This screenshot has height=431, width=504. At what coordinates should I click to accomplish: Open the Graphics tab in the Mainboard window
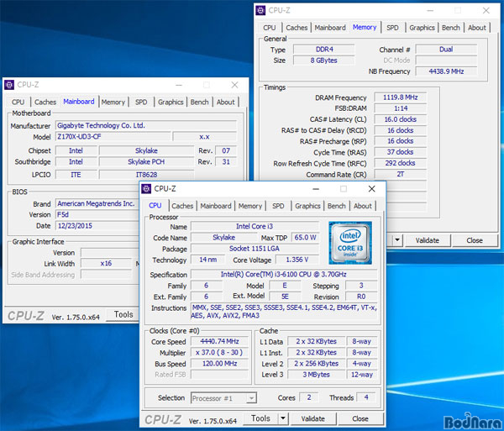(171, 102)
